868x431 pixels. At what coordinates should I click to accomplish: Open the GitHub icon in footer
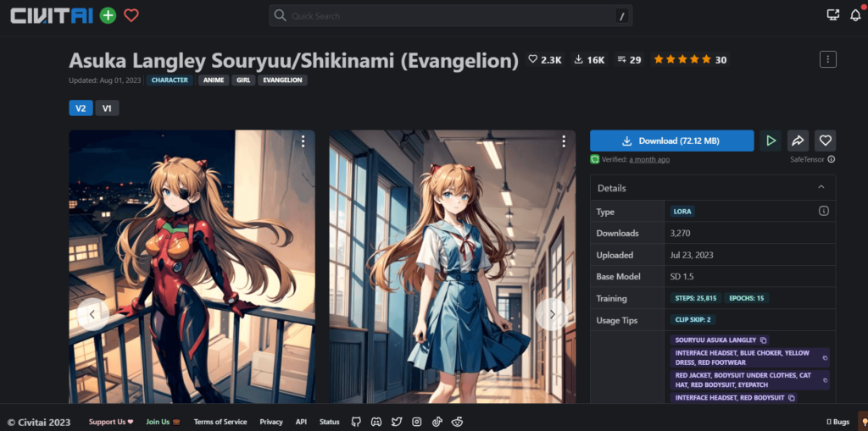click(356, 422)
